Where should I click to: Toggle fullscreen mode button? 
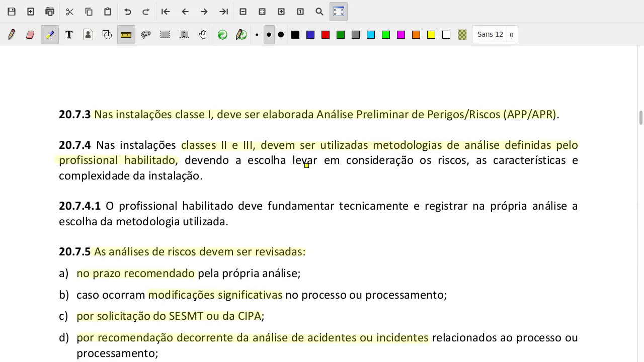tap(339, 12)
